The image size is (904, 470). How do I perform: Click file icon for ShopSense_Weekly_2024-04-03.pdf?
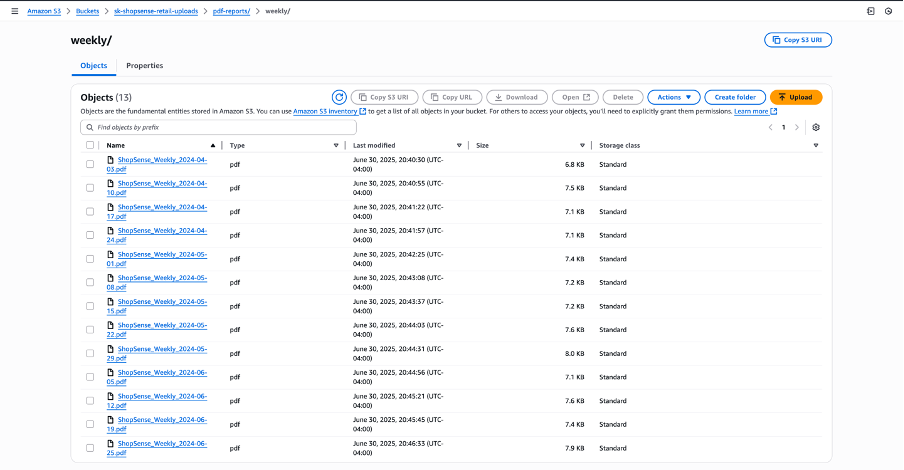(x=111, y=160)
